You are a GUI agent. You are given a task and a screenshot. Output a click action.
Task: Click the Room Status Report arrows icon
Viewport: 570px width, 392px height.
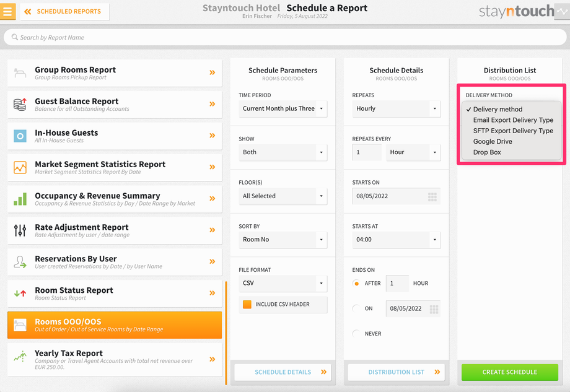(20, 293)
